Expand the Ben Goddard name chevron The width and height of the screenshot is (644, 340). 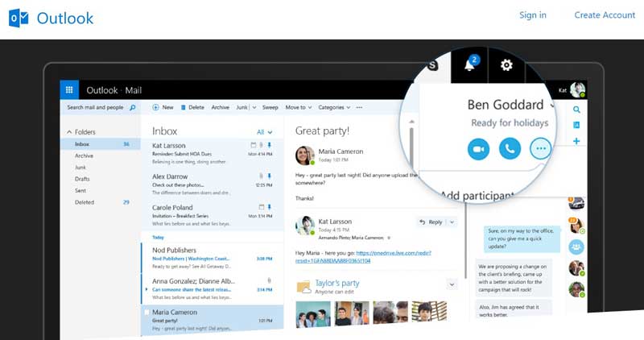pos(552,106)
